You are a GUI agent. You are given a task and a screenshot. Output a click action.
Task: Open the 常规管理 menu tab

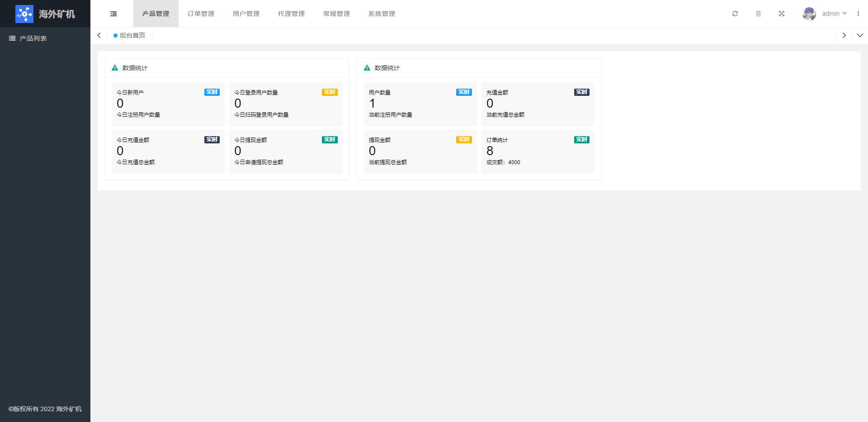pyautogui.click(x=337, y=14)
